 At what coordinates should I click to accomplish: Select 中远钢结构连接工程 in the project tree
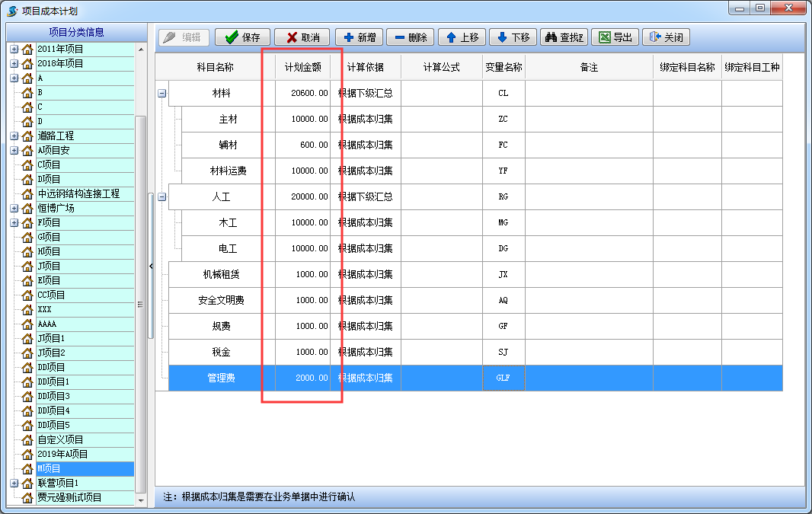78,193
